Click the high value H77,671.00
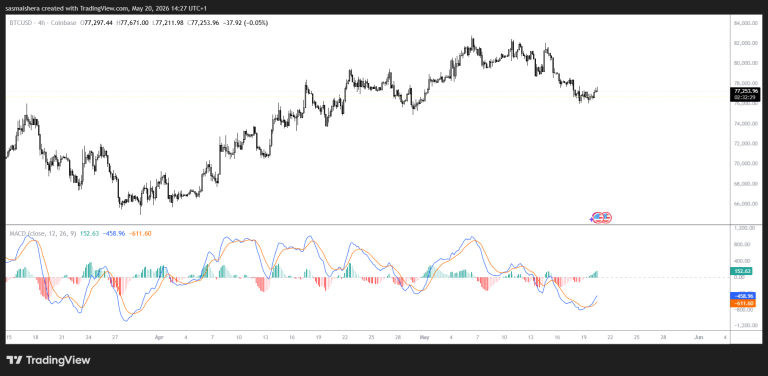 coord(133,23)
